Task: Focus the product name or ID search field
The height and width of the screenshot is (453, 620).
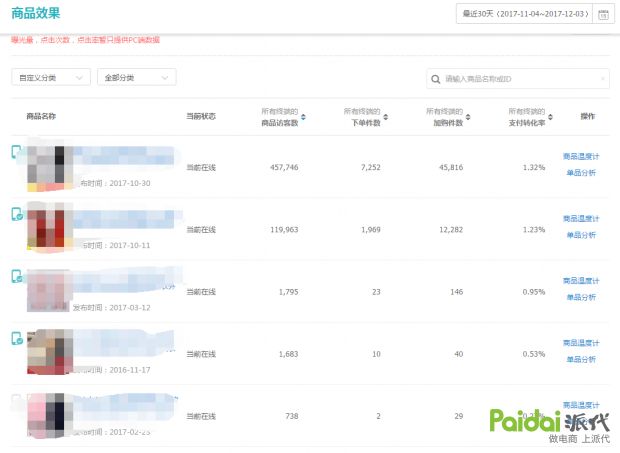Action: pyautogui.click(x=518, y=79)
